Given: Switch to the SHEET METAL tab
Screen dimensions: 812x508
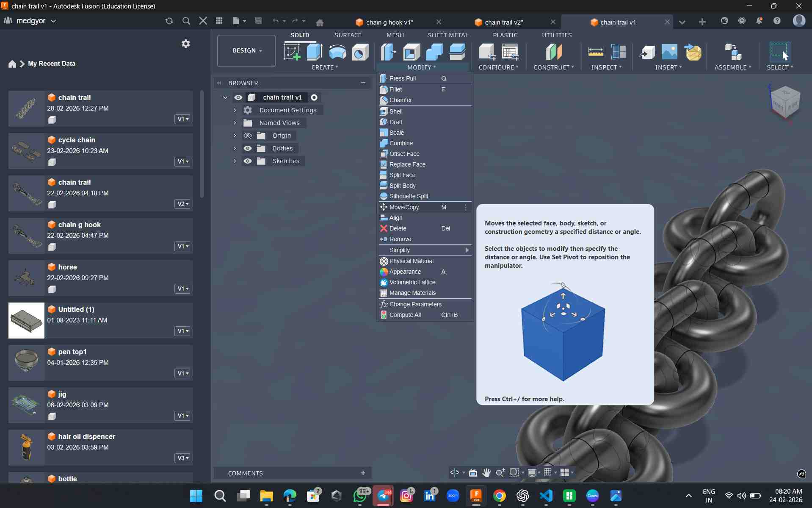Looking at the screenshot, I should coord(448,35).
